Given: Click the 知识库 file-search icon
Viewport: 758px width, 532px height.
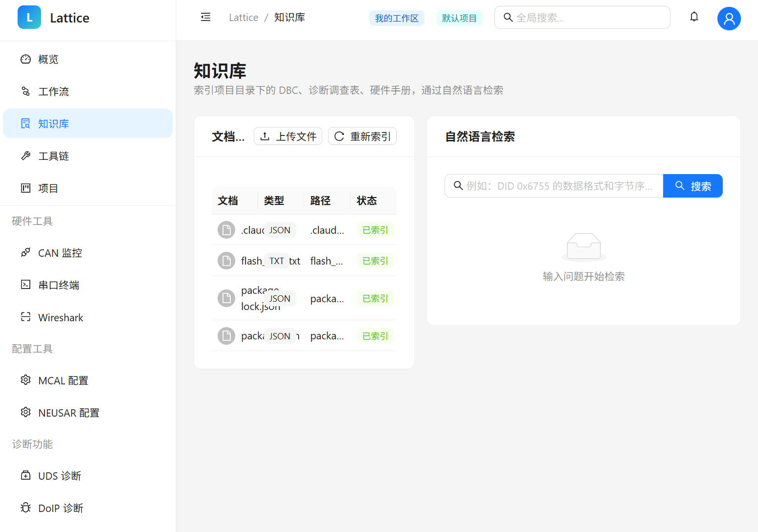Looking at the screenshot, I should click(x=26, y=124).
